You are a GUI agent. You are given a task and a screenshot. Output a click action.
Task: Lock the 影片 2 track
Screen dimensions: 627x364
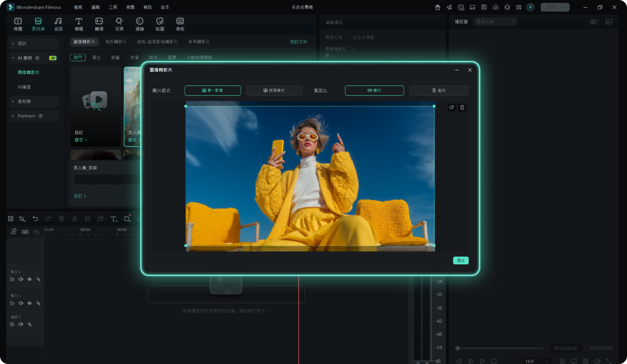(13, 279)
